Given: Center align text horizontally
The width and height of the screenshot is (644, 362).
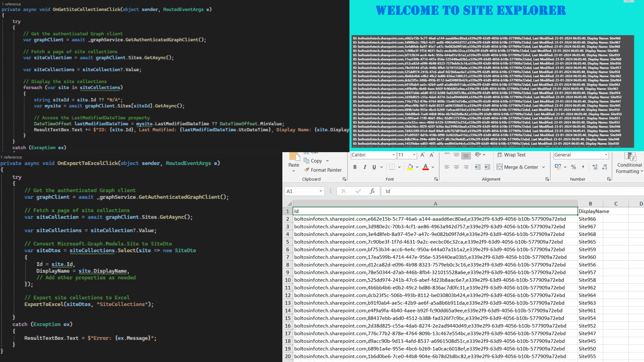Looking at the screenshot, I should 457,167.
